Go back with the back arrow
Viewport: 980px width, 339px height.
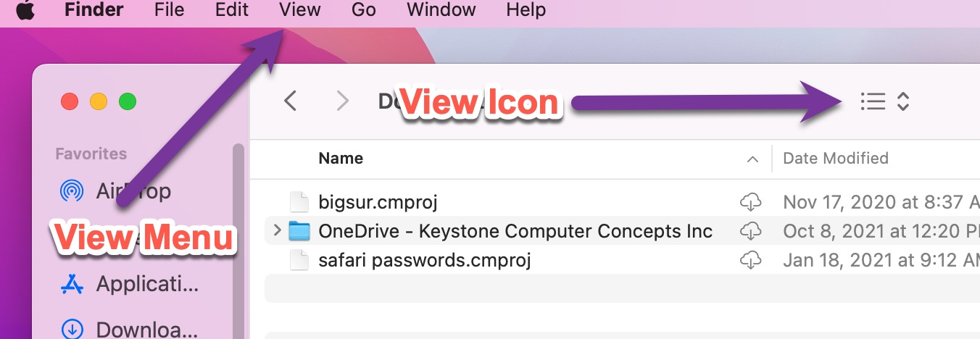(x=291, y=101)
